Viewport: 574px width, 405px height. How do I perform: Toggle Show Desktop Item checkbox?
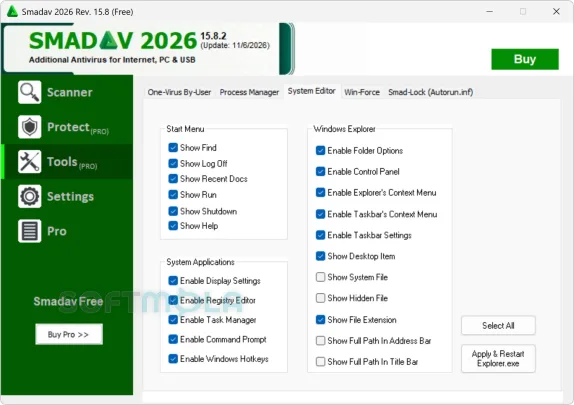[x=320, y=256]
